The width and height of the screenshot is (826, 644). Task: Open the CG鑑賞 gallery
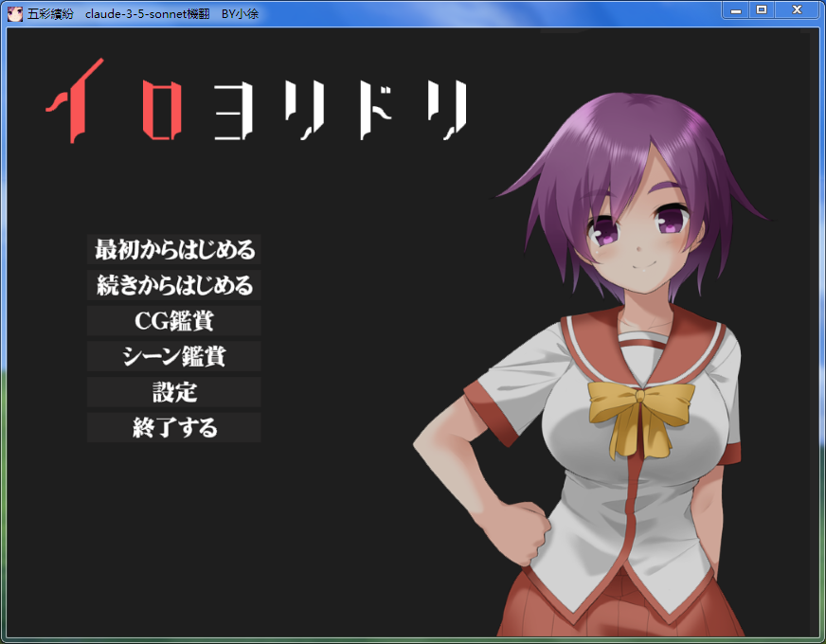(174, 321)
